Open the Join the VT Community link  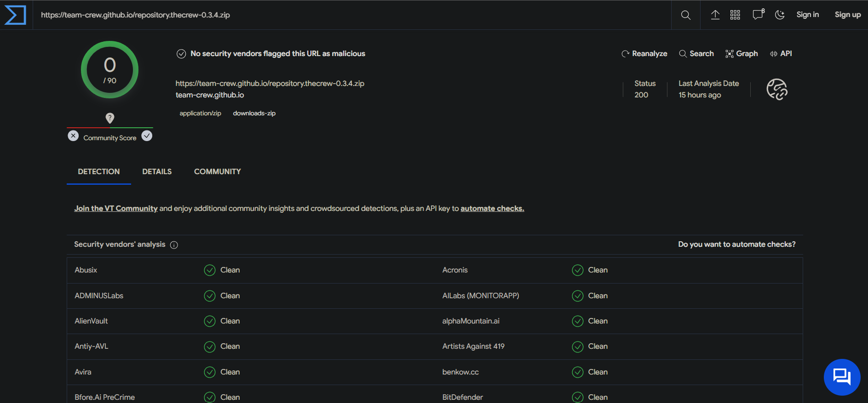click(x=116, y=209)
